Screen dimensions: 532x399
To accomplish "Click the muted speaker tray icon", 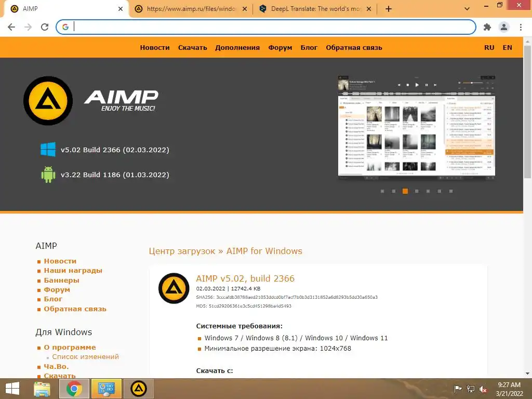I will click(483, 389).
